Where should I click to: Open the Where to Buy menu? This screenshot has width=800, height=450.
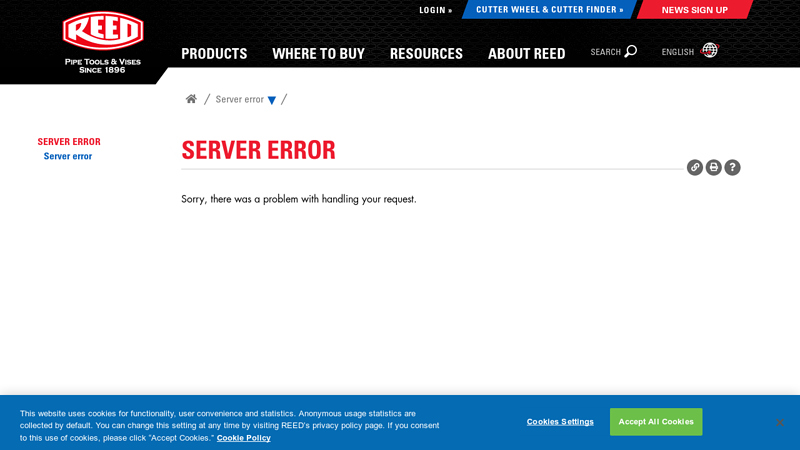click(x=318, y=54)
